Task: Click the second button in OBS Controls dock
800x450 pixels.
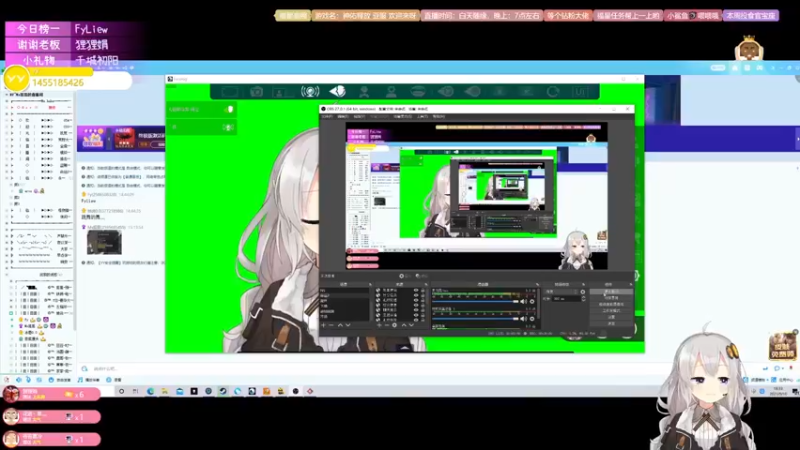Action: [x=611, y=297]
